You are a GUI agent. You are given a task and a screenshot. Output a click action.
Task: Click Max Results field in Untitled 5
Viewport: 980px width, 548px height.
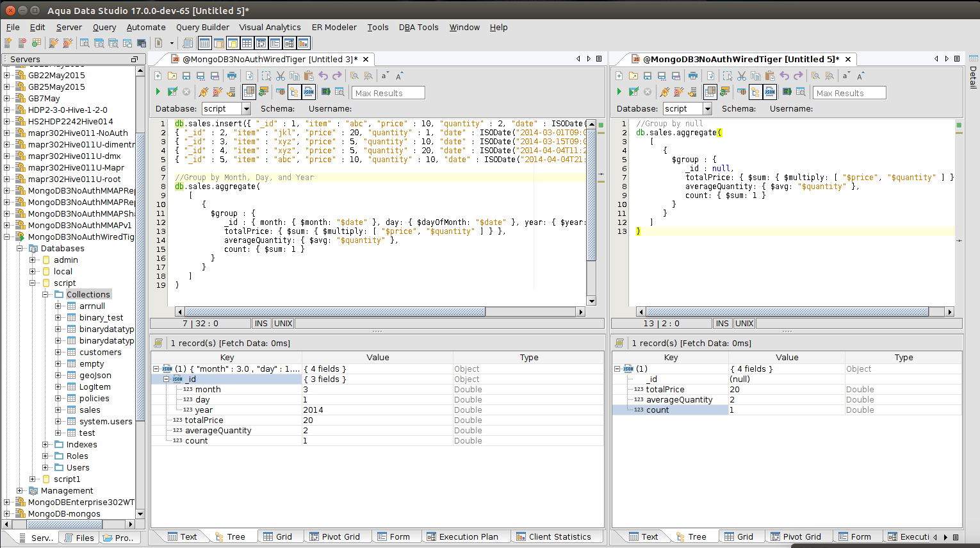849,93
